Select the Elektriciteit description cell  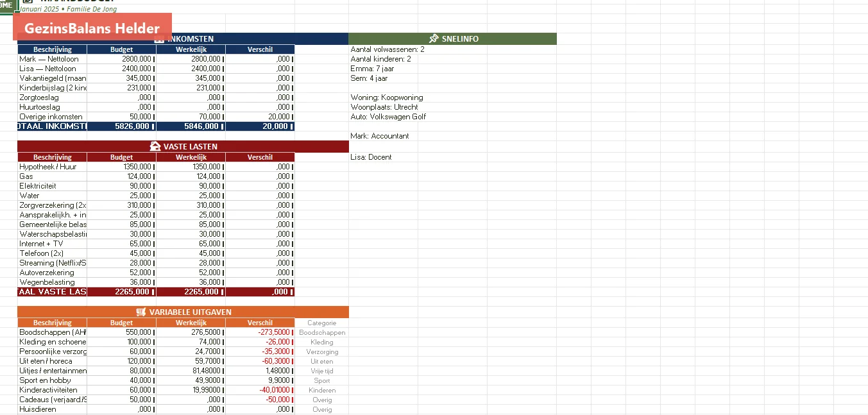coord(52,186)
